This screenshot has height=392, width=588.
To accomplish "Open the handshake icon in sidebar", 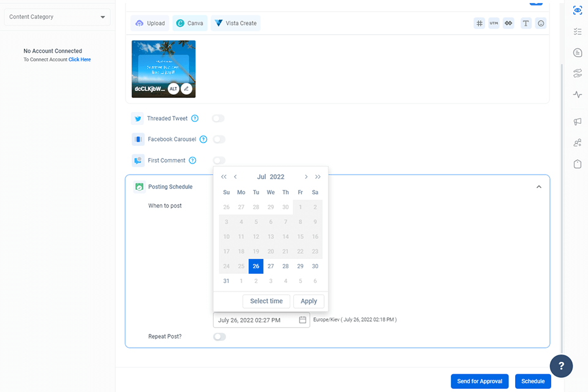I will click(578, 73).
